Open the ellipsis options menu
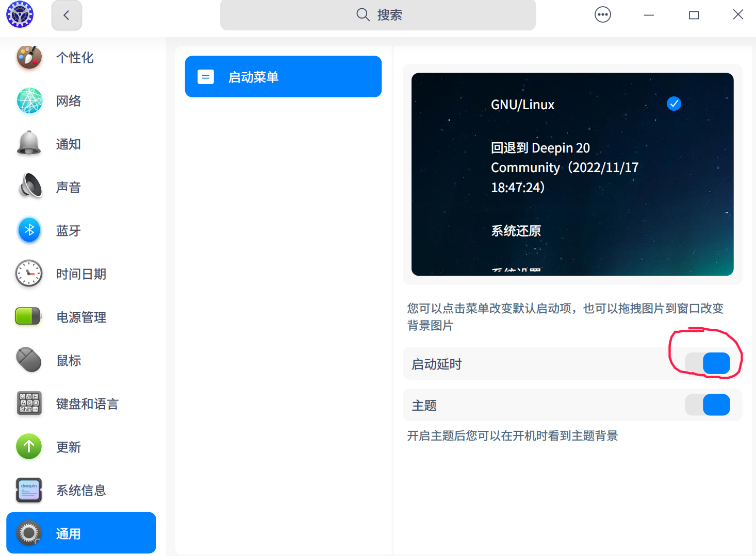The width and height of the screenshot is (756, 556). click(x=602, y=14)
